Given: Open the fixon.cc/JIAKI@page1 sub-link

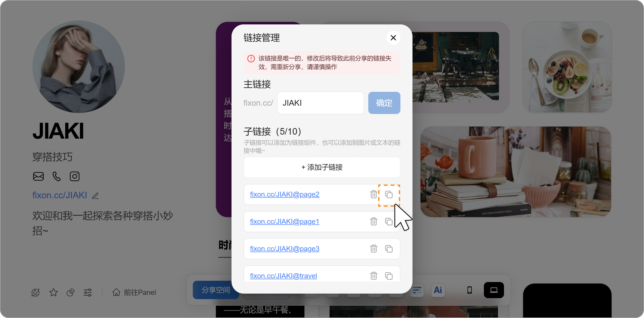Looking at the screenshot, I should tap(285, 222).
